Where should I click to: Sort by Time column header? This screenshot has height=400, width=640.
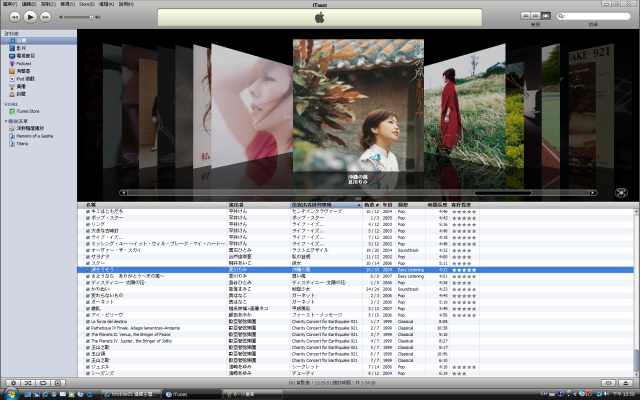(437, 205)
